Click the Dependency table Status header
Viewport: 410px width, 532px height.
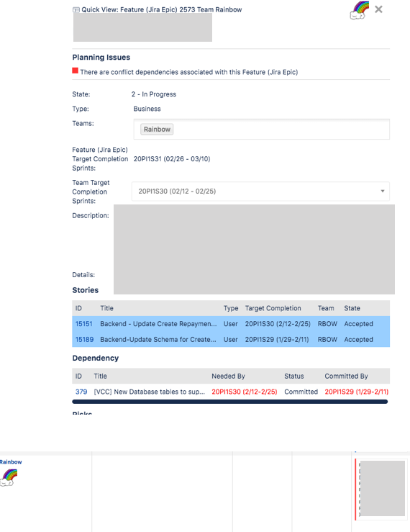tap(294, 377)
